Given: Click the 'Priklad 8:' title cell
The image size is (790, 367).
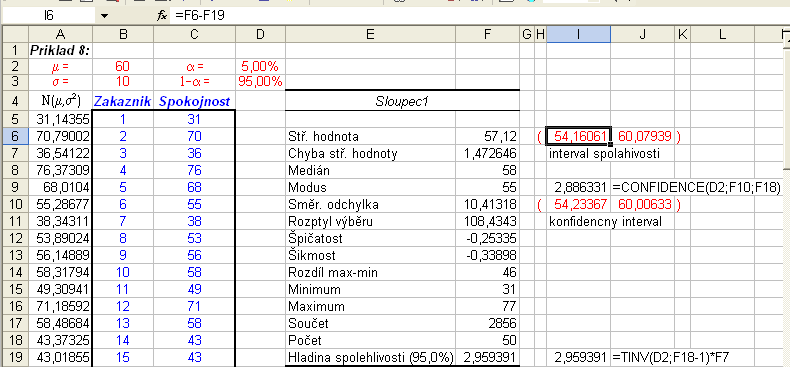Looking at the screenshot, I should pos(60,50).
